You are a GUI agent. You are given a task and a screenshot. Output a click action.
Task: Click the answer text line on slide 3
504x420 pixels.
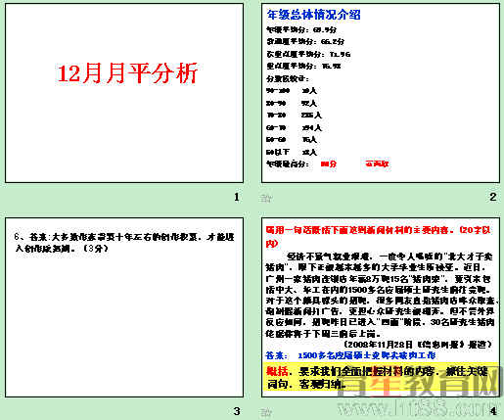pos(124,243)
